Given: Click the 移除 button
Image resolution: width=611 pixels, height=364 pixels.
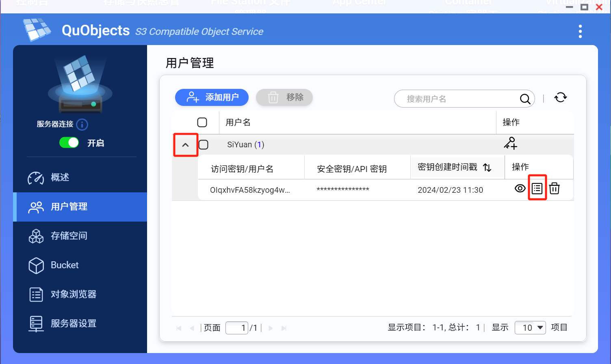Looking at the screenshot, I should coord(284,97).
